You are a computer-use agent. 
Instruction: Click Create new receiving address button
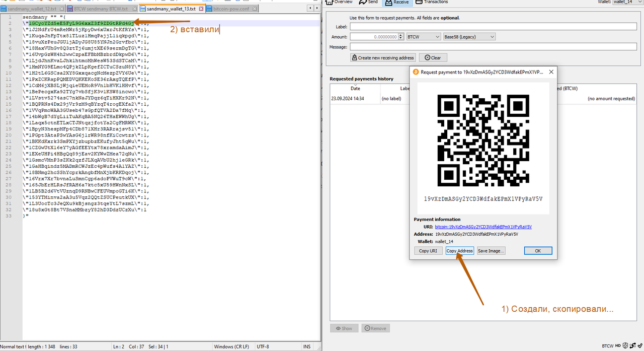[x=383, y=58]
